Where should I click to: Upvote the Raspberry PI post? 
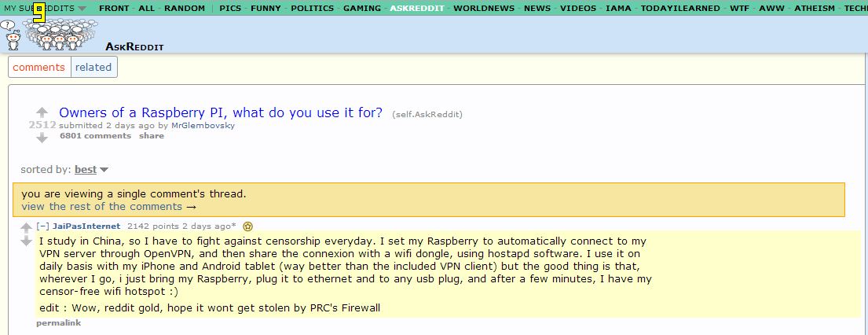tap(42, 112)
